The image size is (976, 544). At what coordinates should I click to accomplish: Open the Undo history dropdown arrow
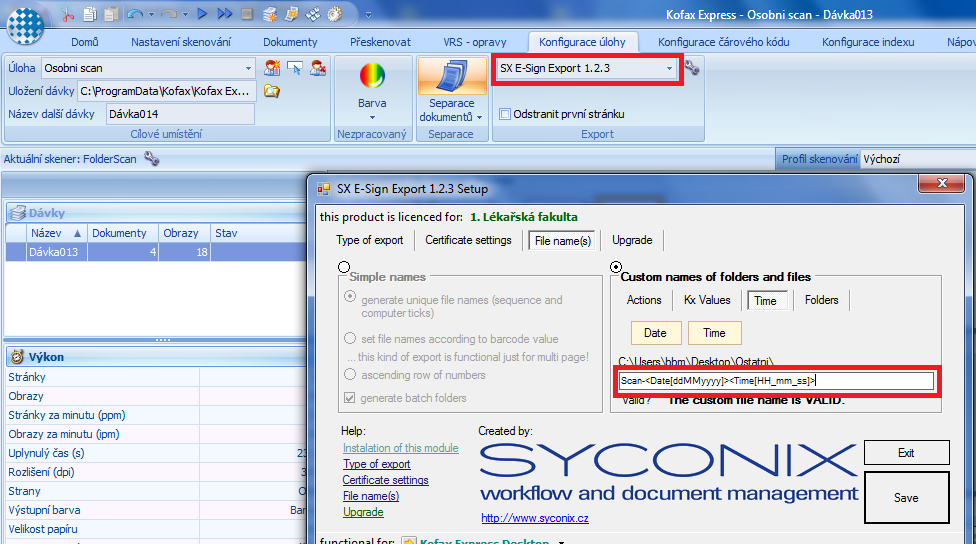click(151, 14)
